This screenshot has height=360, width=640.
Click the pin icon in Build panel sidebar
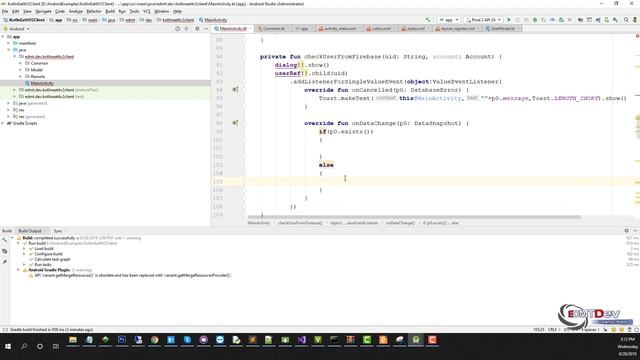point(4,262)
